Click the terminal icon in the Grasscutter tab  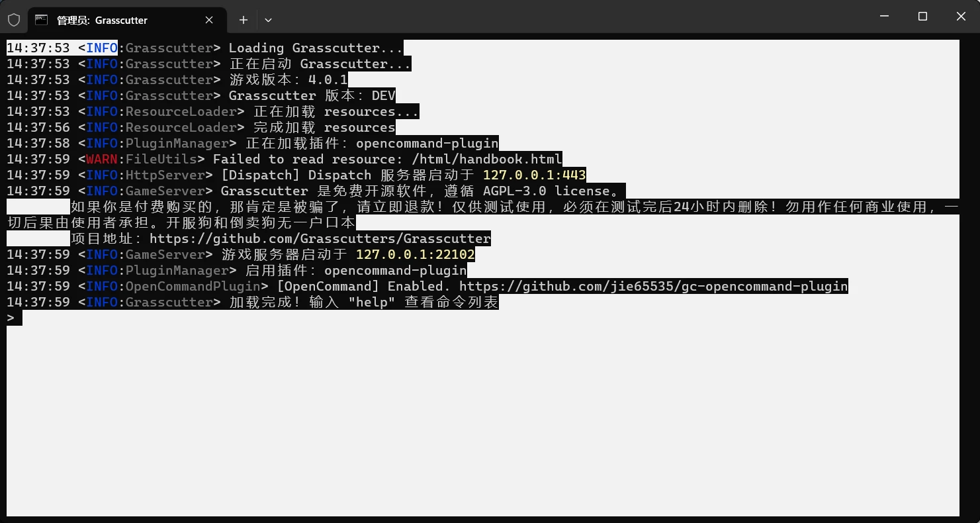42,20
